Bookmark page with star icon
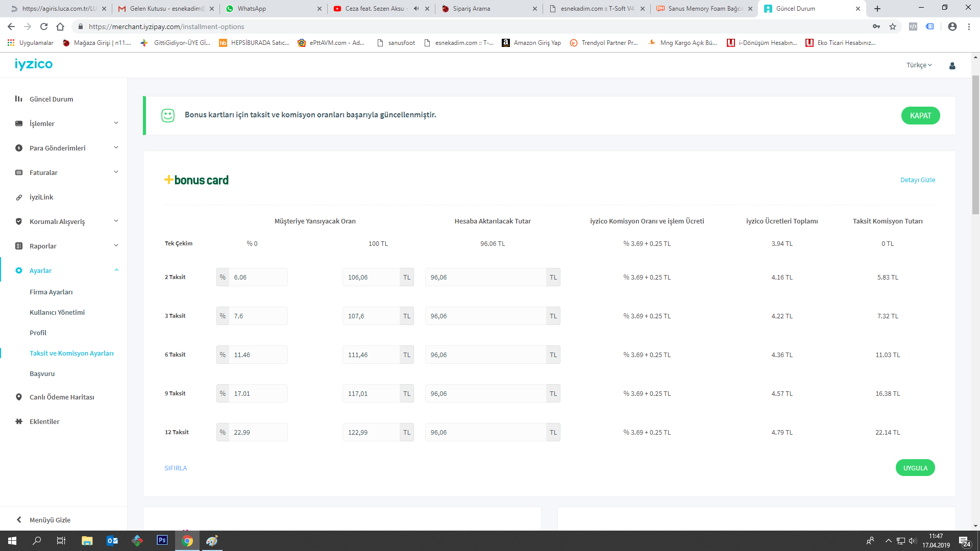The image size is (980, 551). click(x=893, y=27)
